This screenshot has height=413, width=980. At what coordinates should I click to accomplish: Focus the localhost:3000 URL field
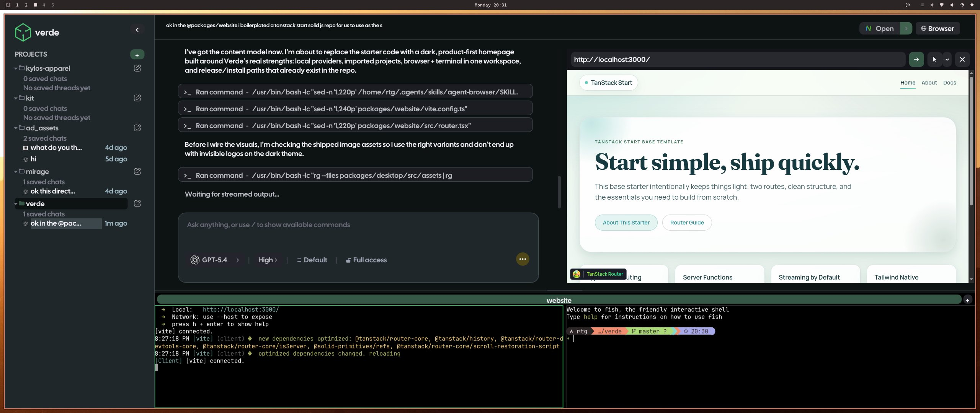pos(738,60)
